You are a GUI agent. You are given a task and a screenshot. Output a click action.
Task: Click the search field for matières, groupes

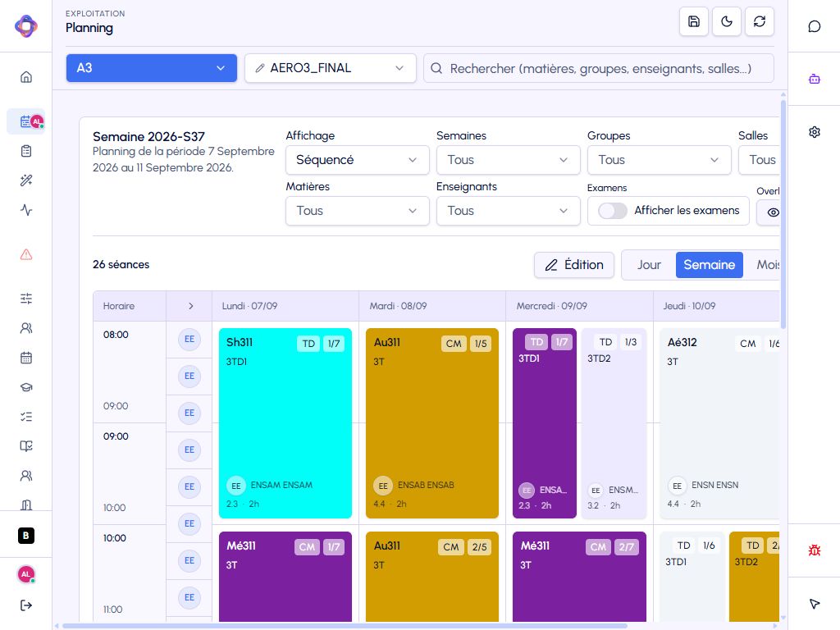click(x=598, y=68)
